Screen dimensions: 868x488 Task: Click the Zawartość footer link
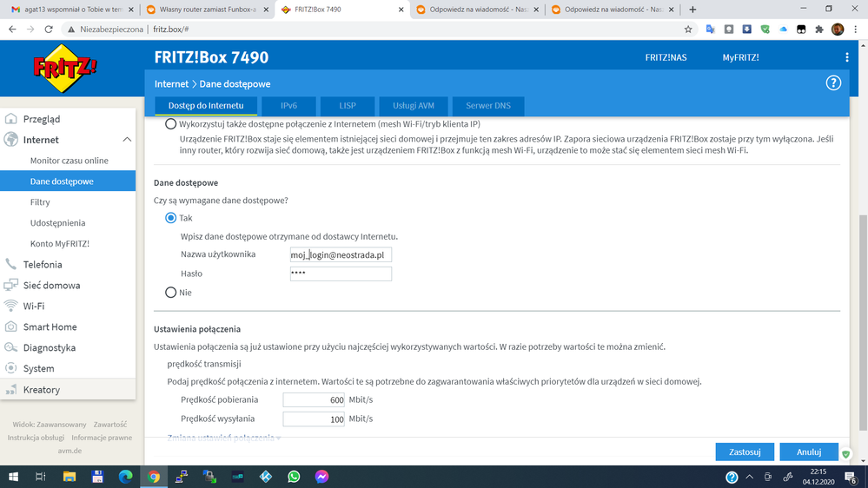coord(110,425)
